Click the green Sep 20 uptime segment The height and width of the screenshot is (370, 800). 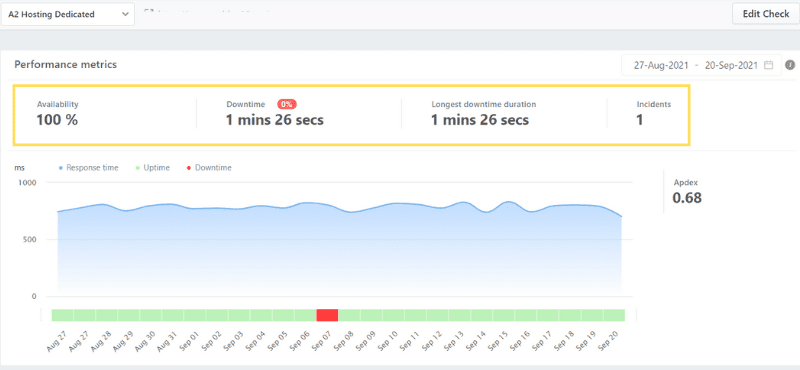click(x=614, y=315)
